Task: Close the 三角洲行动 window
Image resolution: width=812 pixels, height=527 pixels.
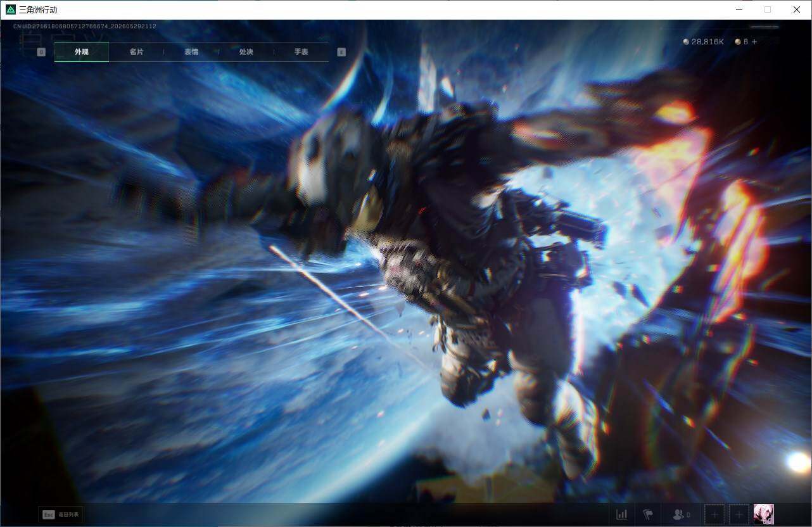Action: point(797,10)
